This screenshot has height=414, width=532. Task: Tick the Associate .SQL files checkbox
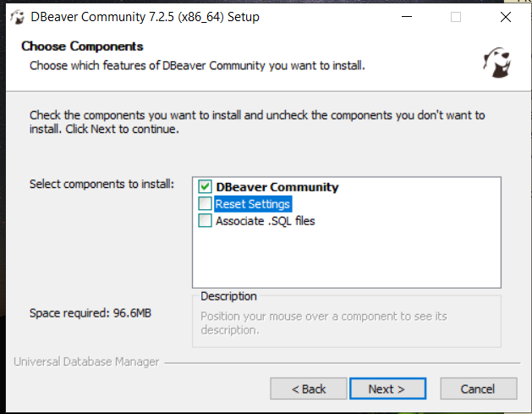(205, 220)
